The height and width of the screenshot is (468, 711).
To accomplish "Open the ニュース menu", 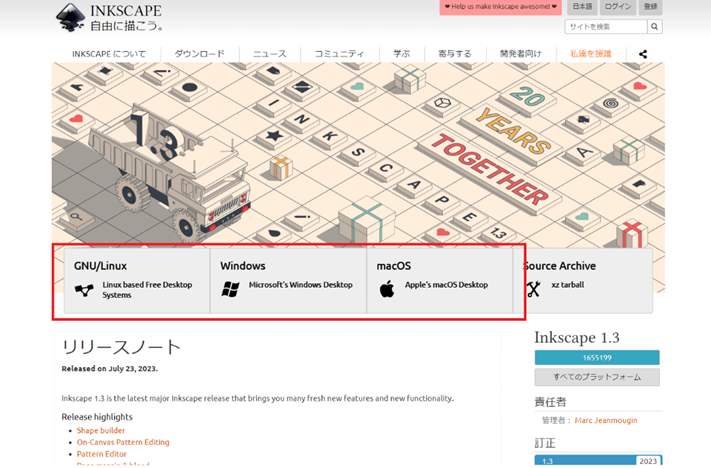I will [x=270, y=54].
